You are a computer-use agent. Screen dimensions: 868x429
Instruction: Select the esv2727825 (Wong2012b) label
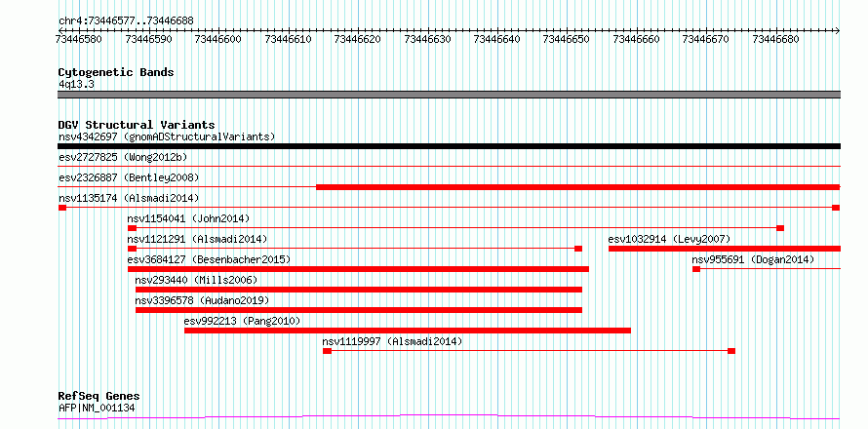pos(123,157)
